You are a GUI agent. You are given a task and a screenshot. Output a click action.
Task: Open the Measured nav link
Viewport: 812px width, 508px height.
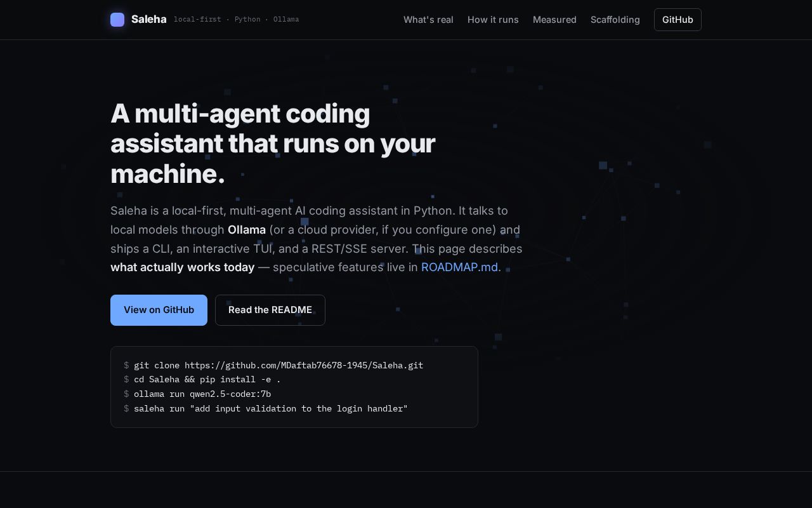coord(554,20)
